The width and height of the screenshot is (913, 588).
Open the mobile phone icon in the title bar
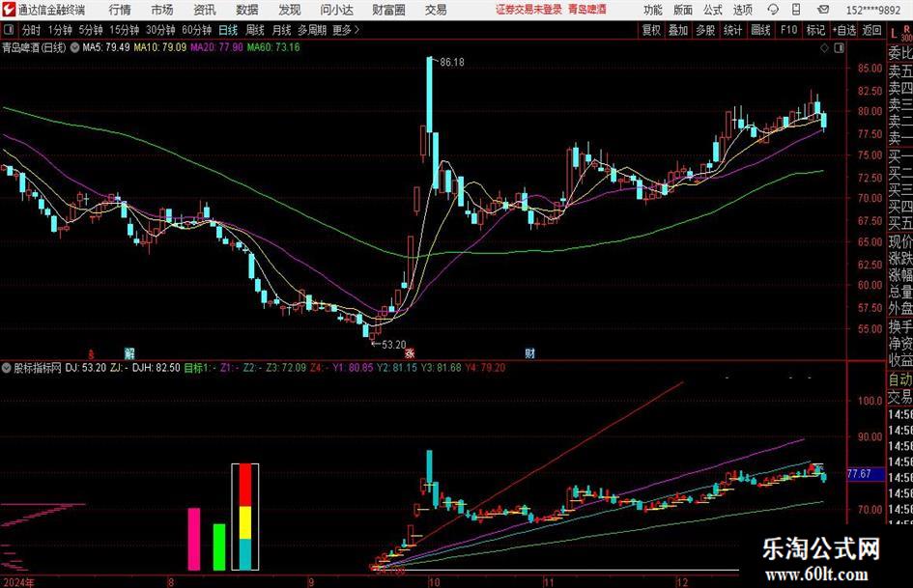(796, 10)
